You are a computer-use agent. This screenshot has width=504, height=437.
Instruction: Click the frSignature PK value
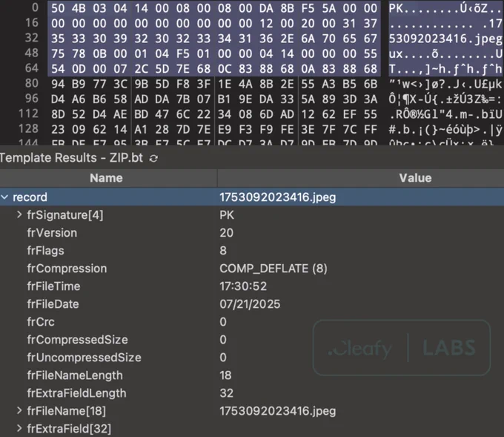(x=227, y=214)
